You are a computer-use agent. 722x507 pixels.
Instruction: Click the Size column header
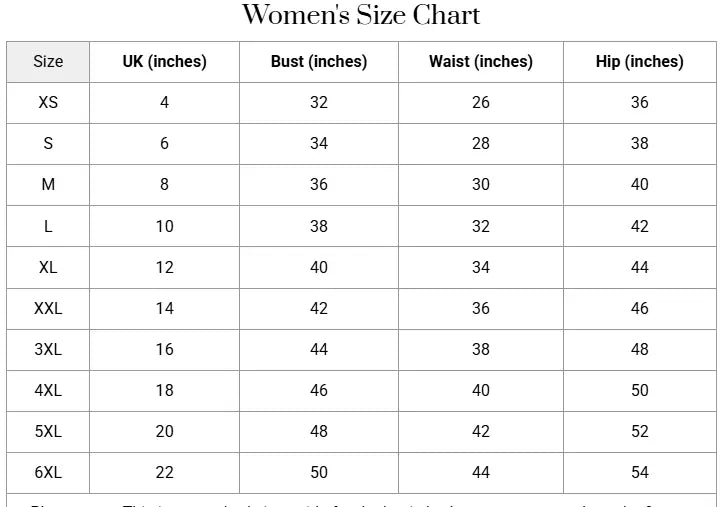click(x=48, y=62)
